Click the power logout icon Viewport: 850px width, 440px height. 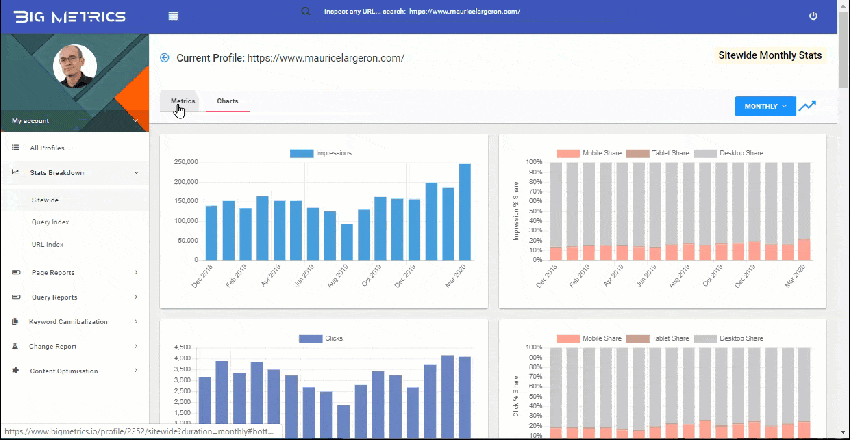pos(813,16)
